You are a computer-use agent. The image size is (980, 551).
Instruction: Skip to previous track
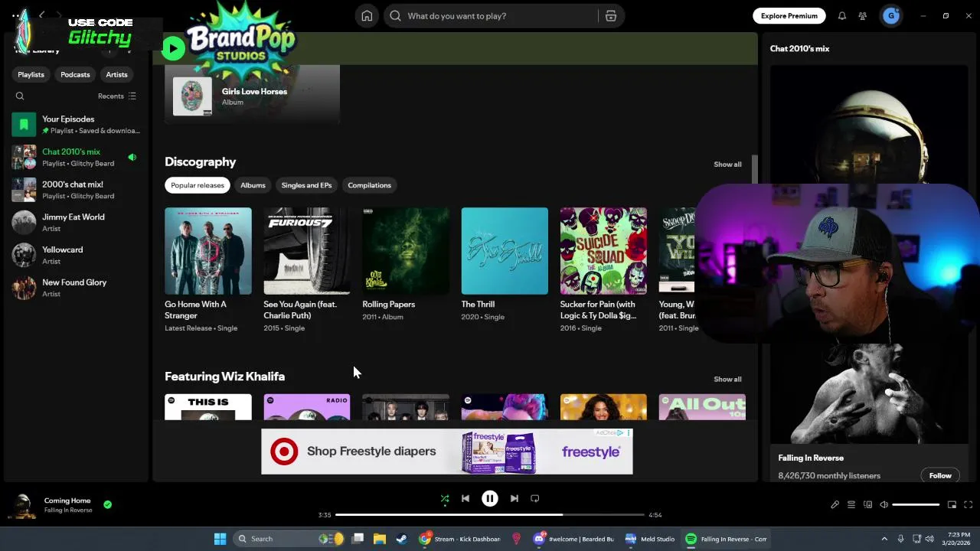click(465, 499)
